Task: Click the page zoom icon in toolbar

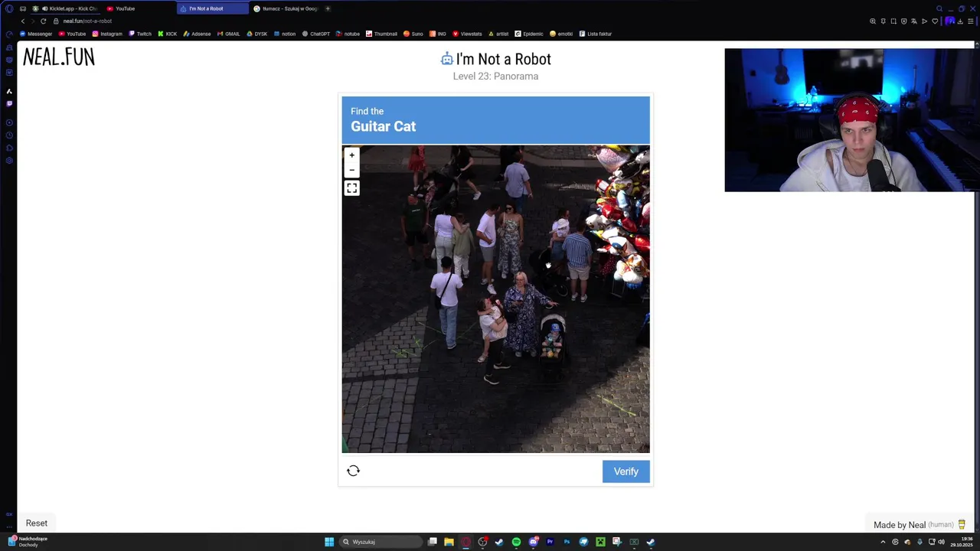Action: 873,21
